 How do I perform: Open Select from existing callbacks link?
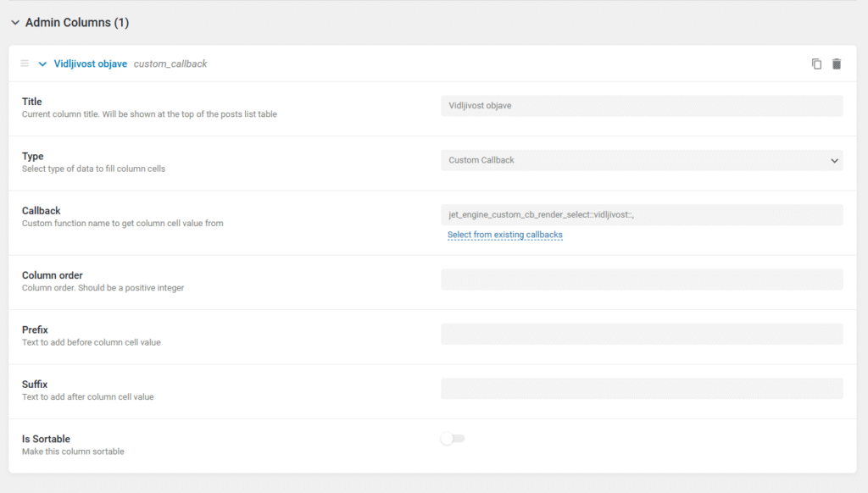(x=504, y=235)
